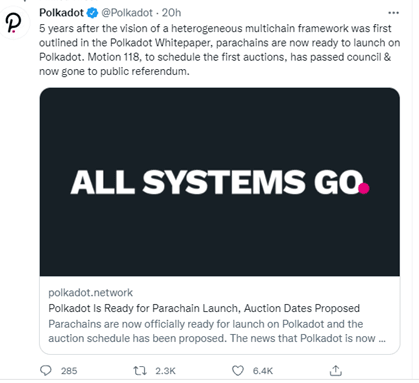Reply using the comment bubble icon
This screenshot has height=383, width=419.
click(46, 371)
